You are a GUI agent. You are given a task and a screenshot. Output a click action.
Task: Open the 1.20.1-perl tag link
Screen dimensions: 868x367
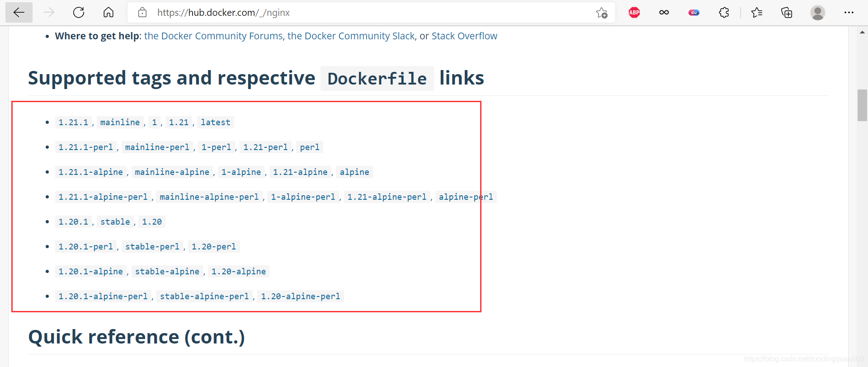click(x=85, y=247)
